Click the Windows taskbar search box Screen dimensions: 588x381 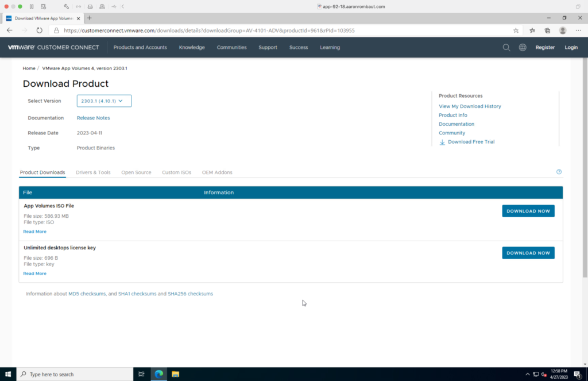(75, 374)
